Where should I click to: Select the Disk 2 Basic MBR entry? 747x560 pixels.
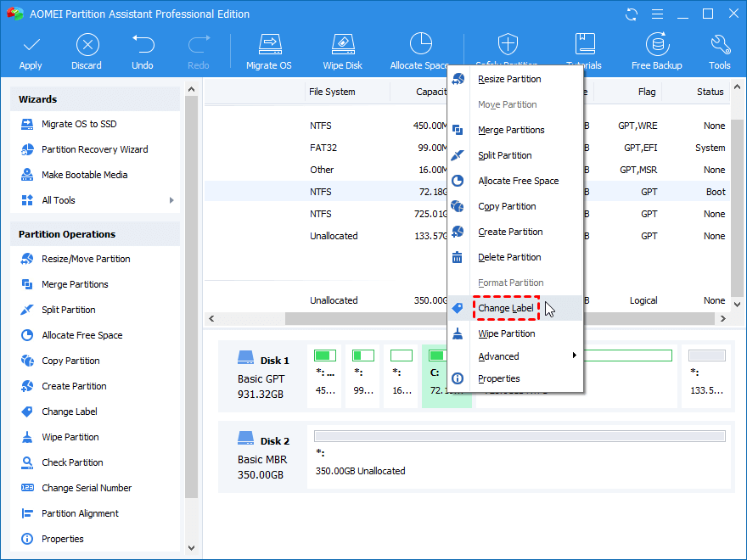coord(261,456)
